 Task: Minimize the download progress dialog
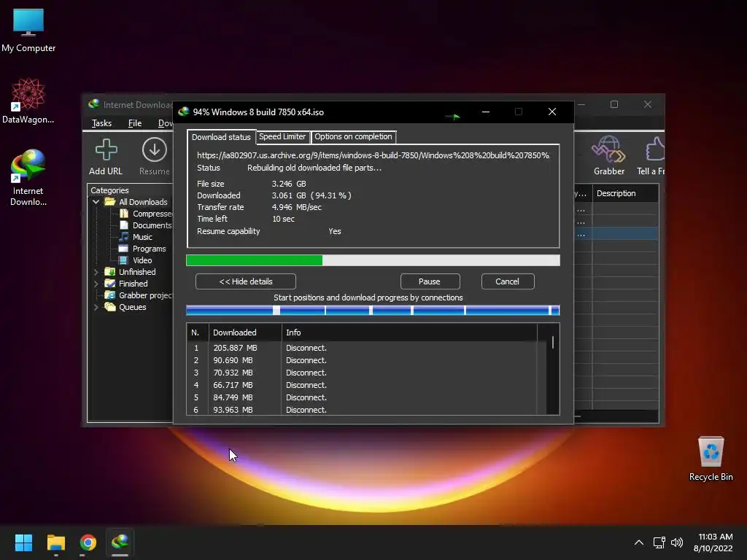click(485, 112)
